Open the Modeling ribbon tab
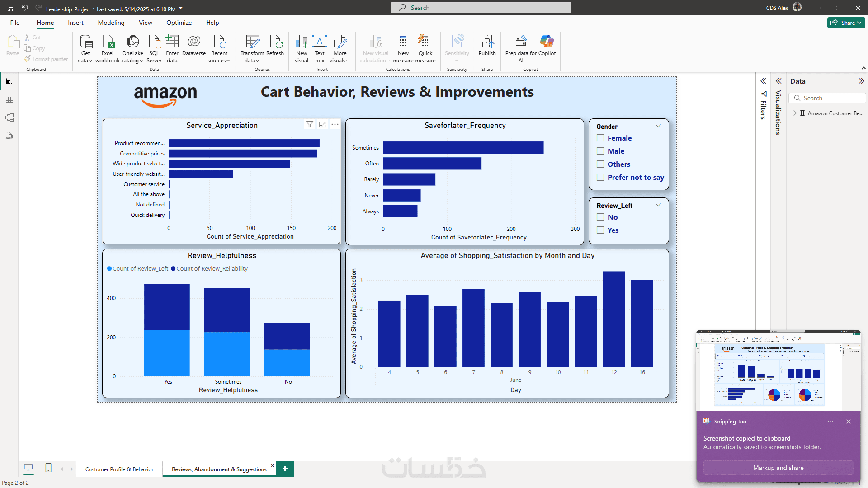Screen dimensions: 868x488 pyautogui.click(x=111, y=23)
